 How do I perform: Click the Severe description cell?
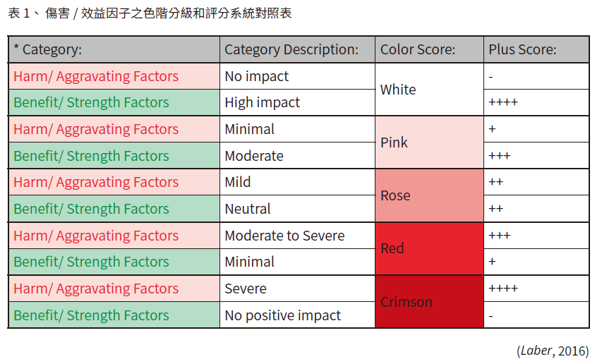297,289
